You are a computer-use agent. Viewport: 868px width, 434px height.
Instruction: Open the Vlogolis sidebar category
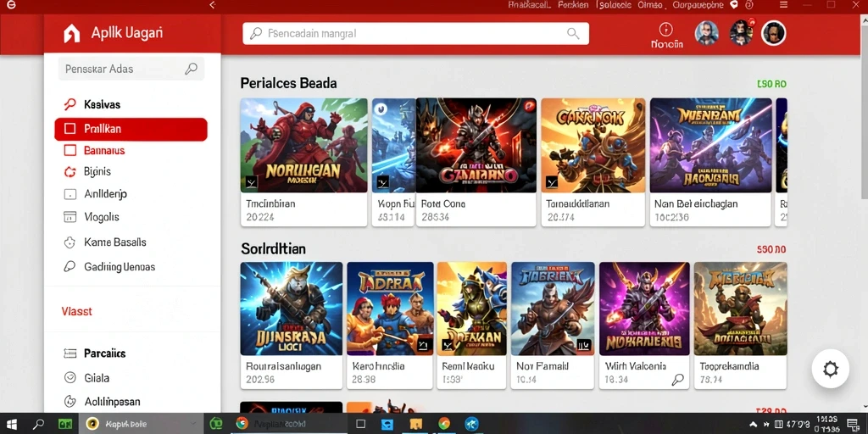coord(92,217)
